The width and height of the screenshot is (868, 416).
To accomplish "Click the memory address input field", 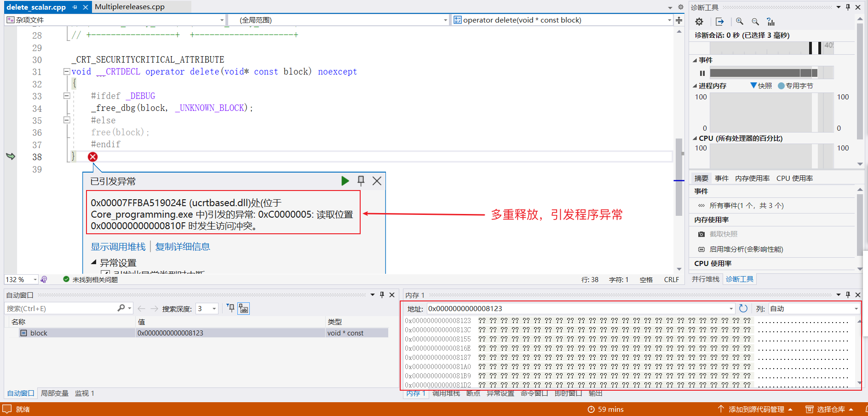I will (x=577, y=308).
